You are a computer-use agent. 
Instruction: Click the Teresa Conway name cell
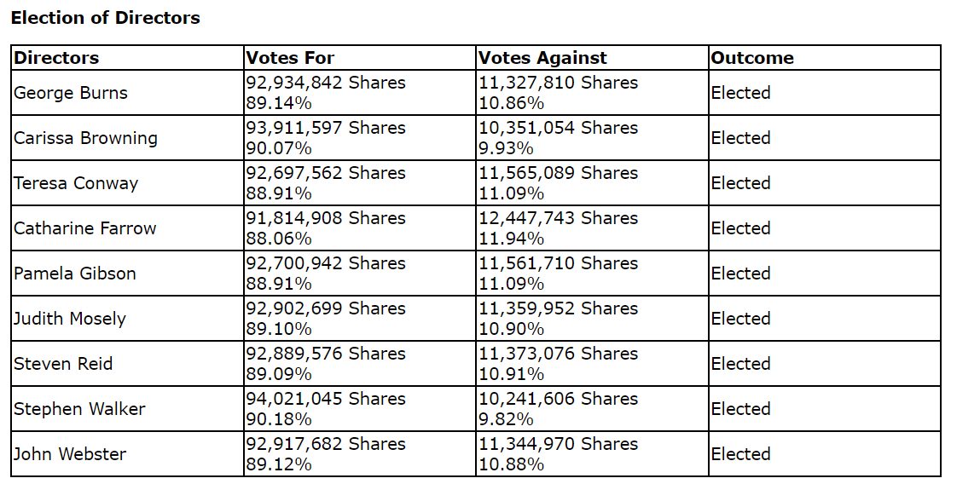coord(76,183)
